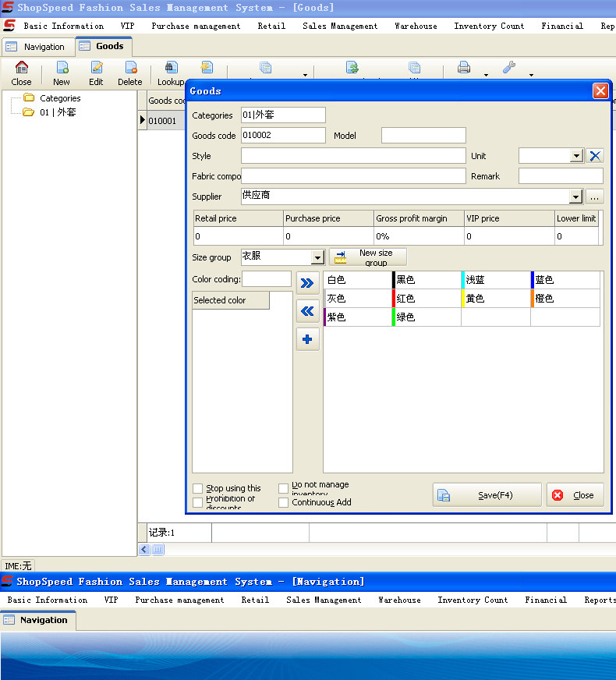Click the blue plus add color button
The image size is (616, 680).
coord(307,339)
